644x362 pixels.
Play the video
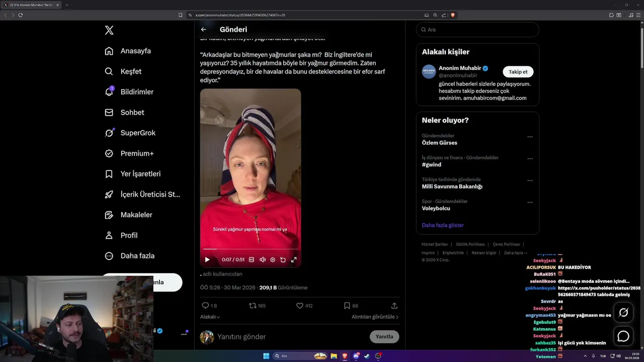pos(207,260)
